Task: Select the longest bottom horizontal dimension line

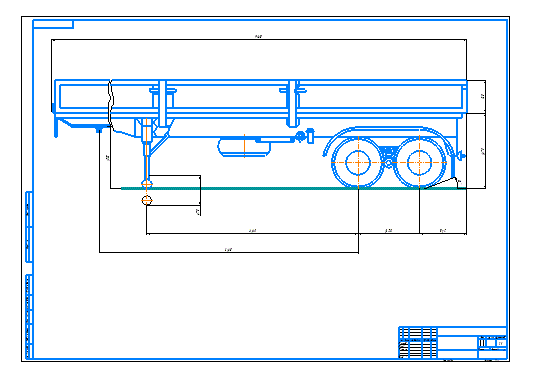Action: [229, 253]
